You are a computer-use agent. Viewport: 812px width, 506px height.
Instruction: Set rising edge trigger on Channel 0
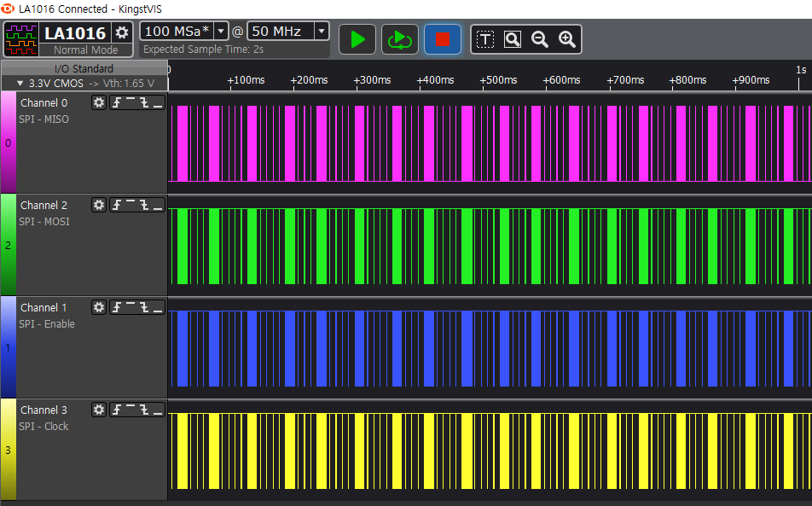pos(117,102)
